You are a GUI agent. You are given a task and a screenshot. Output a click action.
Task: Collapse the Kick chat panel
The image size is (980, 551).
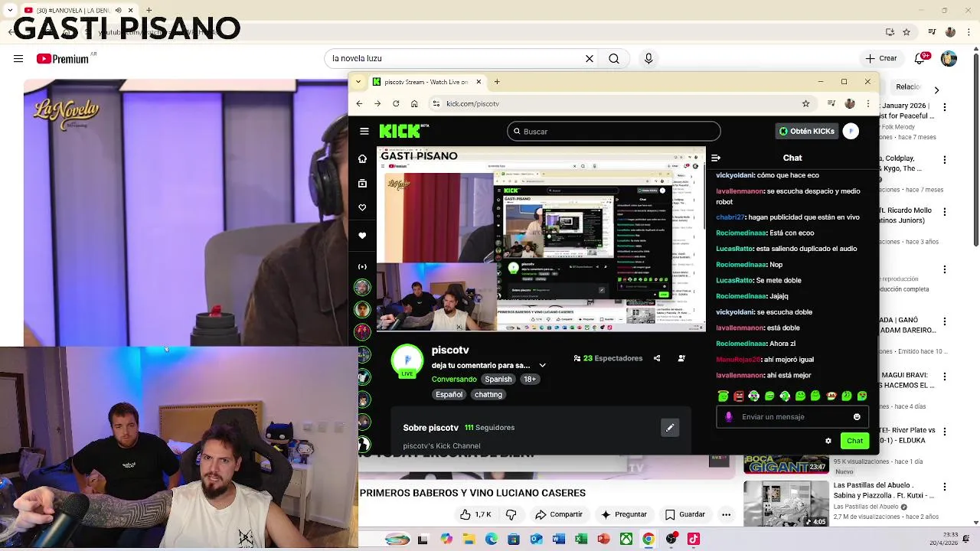tap(716, 158)
